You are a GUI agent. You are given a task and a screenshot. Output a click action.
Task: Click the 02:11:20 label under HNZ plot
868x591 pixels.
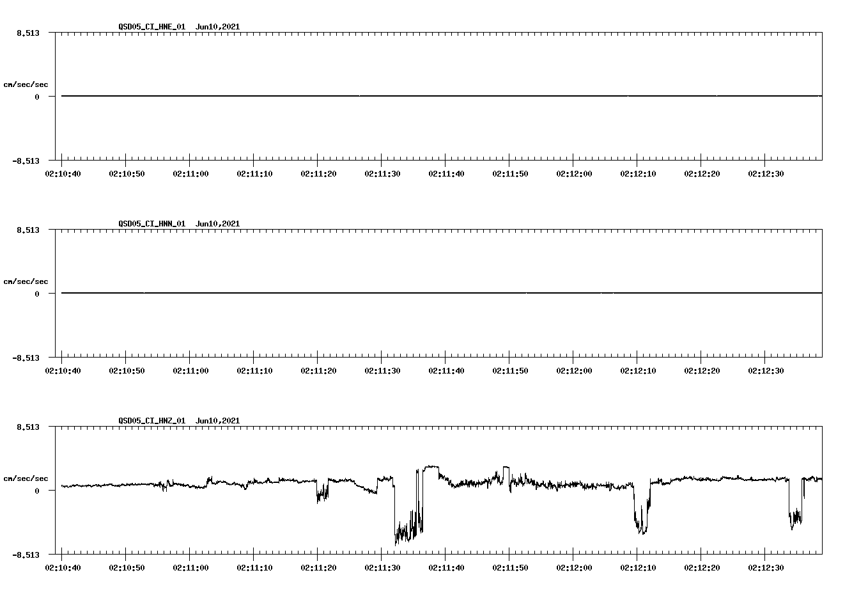318,568
